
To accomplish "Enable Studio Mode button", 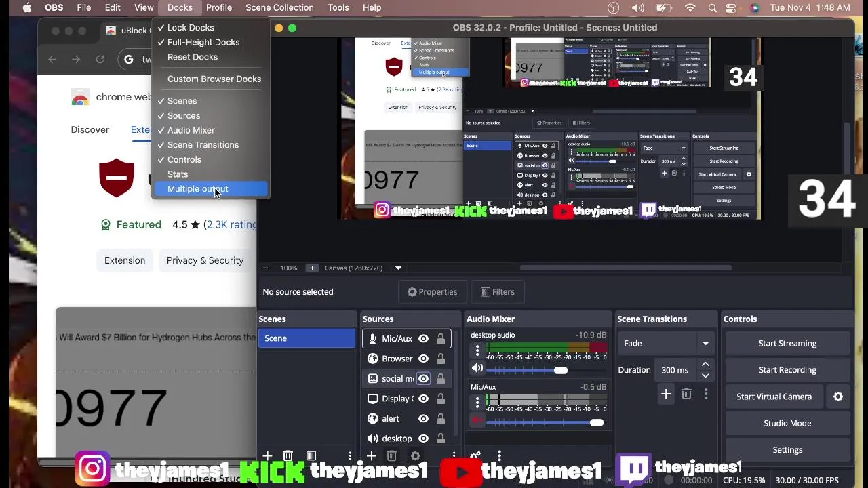I will tap(787, 423).
